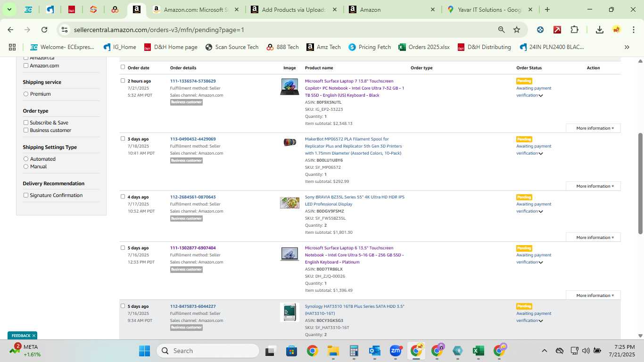Click the red arrow extension icon
This screenshot has height=362, width=644.
click(x=557, y=30)
